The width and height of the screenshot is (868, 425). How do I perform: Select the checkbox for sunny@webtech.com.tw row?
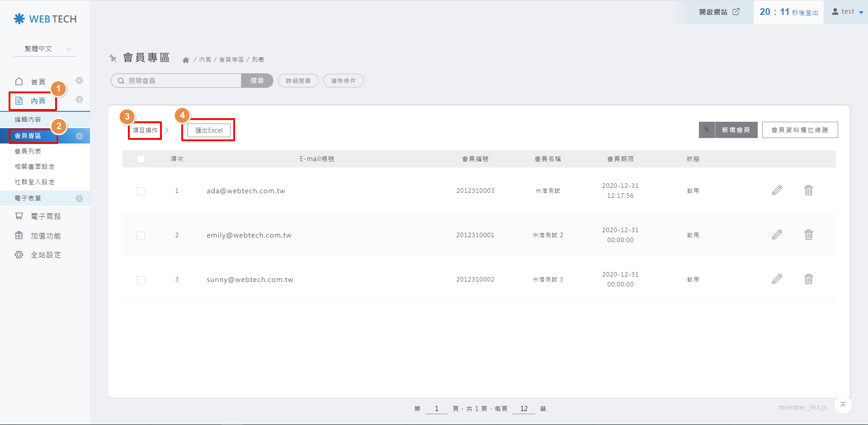pyautogui.click(x=141, y=280)
